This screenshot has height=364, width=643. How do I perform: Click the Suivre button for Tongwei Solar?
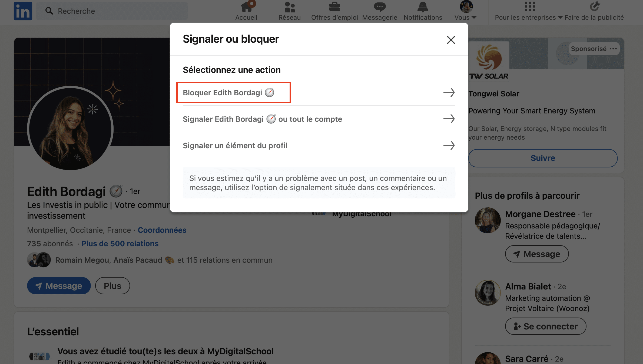542,157
